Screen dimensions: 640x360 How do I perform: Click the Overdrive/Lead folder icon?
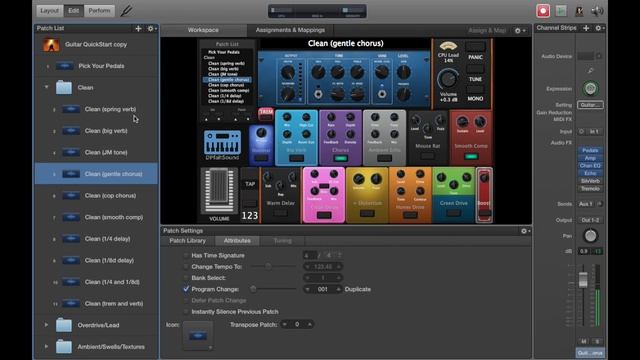[x=64, y=325]
